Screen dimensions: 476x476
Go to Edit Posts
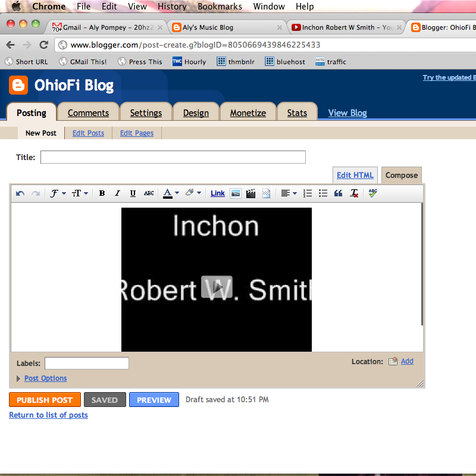pyautogui.click(x=88, y=133)
